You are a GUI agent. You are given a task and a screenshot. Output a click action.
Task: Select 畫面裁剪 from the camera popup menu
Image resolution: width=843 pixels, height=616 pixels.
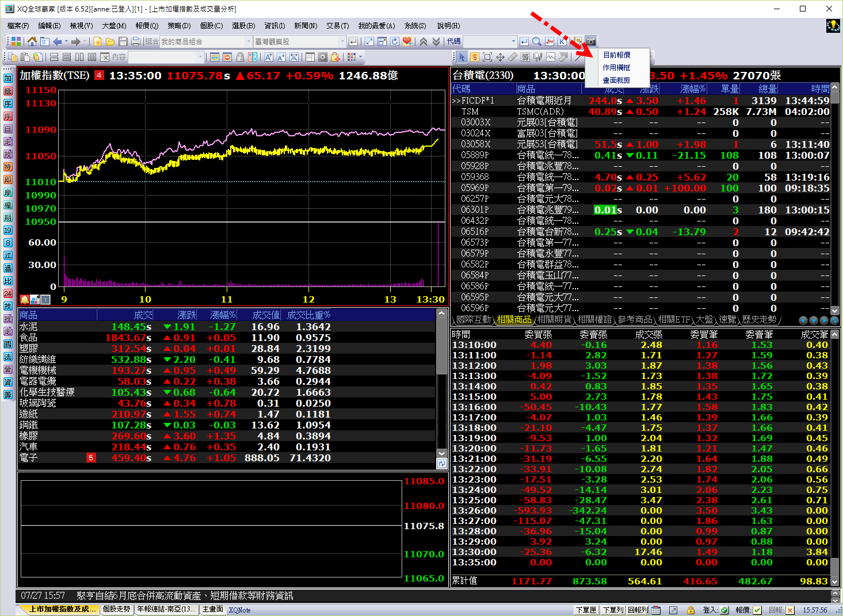pos(617,81)
